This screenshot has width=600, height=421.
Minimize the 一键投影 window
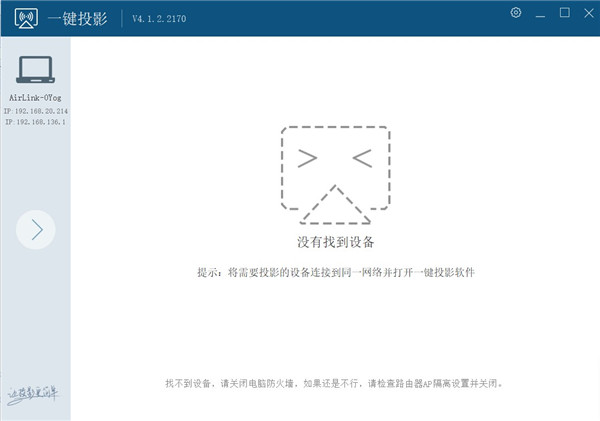point(540,14)
